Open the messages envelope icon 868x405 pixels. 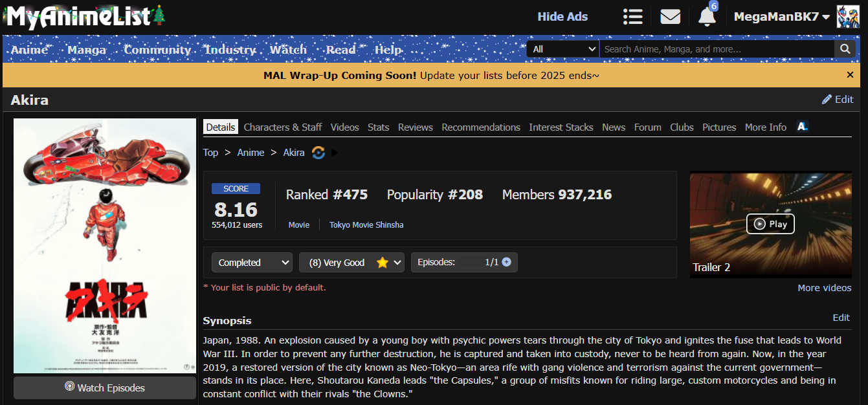click(x=670, y=17)
